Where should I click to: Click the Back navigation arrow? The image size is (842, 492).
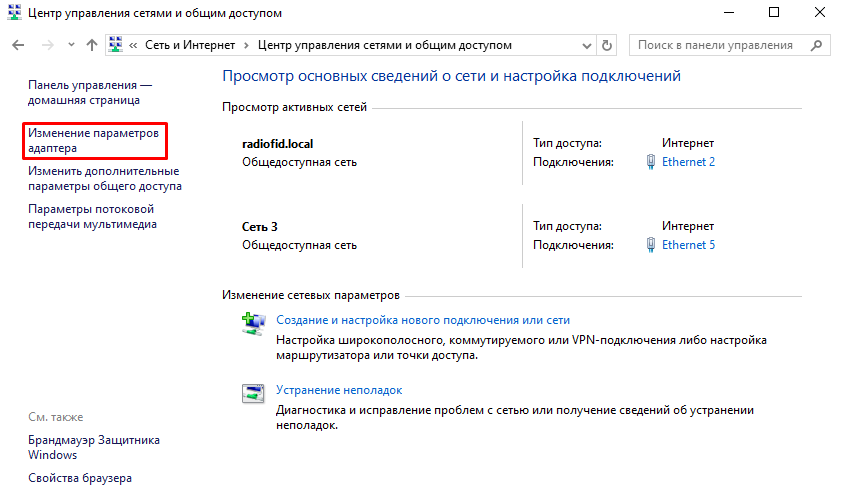19,45
